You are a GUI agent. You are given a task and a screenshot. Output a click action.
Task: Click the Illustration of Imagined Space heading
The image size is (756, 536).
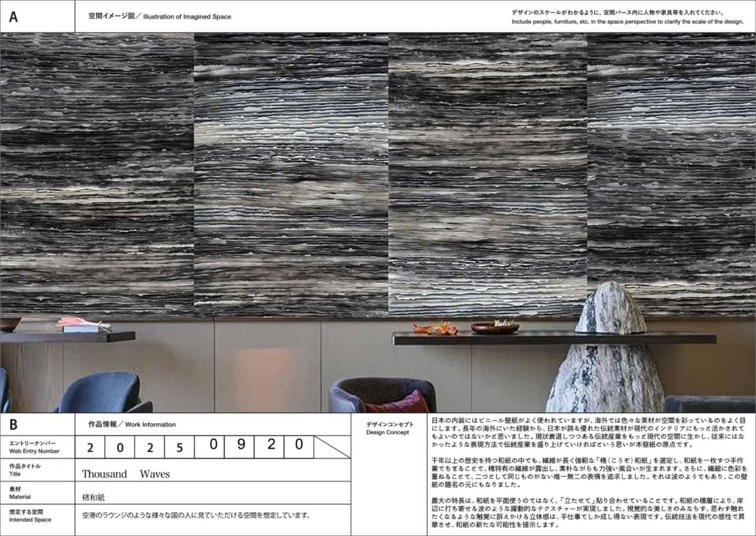click(159, 17)
